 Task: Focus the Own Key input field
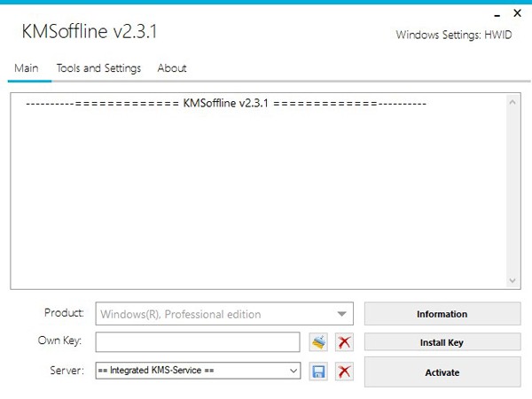(198, 342)
